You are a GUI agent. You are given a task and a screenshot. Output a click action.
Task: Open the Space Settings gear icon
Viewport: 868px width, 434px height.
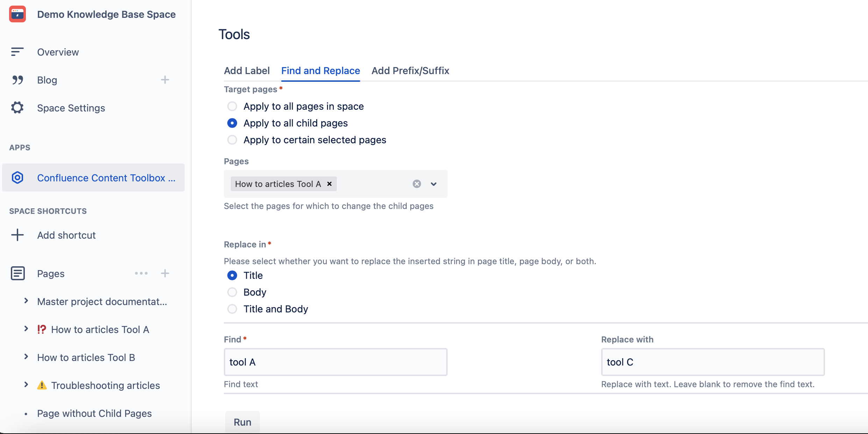[17, 108]
